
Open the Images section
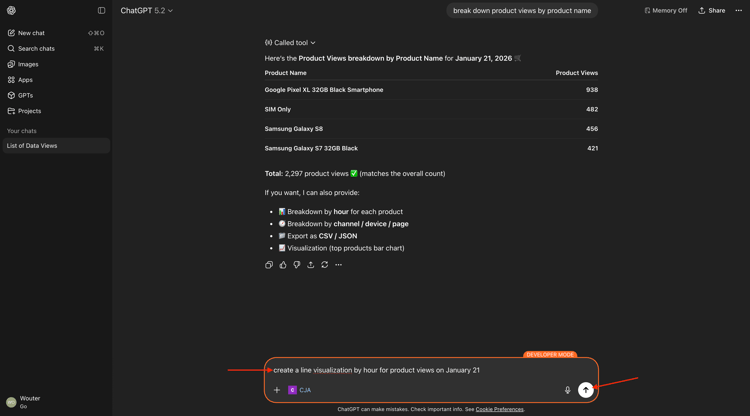pyautogui.click(x=56, y=64)
